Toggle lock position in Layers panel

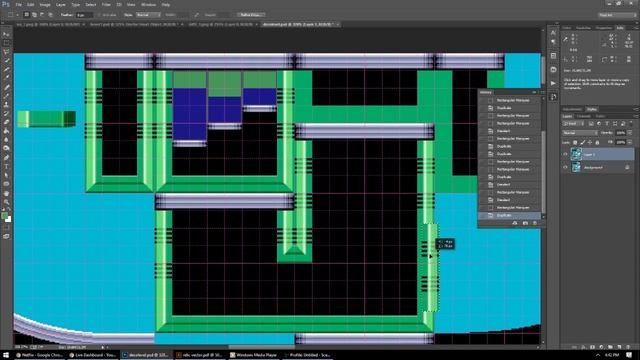click(590, 142)
